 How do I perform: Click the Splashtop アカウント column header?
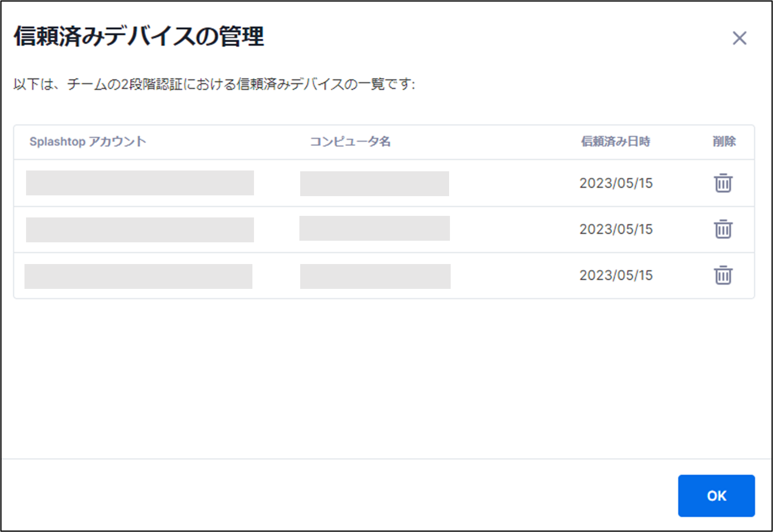[x=88, y=141]
